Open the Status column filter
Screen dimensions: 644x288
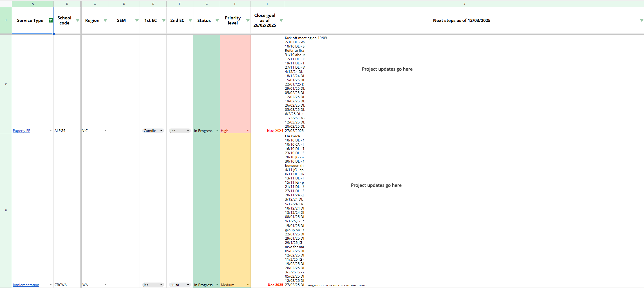tap(217, 21)
